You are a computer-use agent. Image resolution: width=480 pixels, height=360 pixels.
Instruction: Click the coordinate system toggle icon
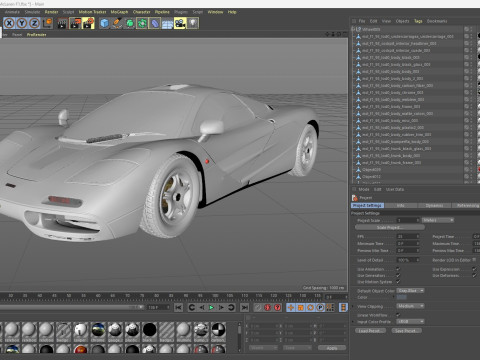47,23
